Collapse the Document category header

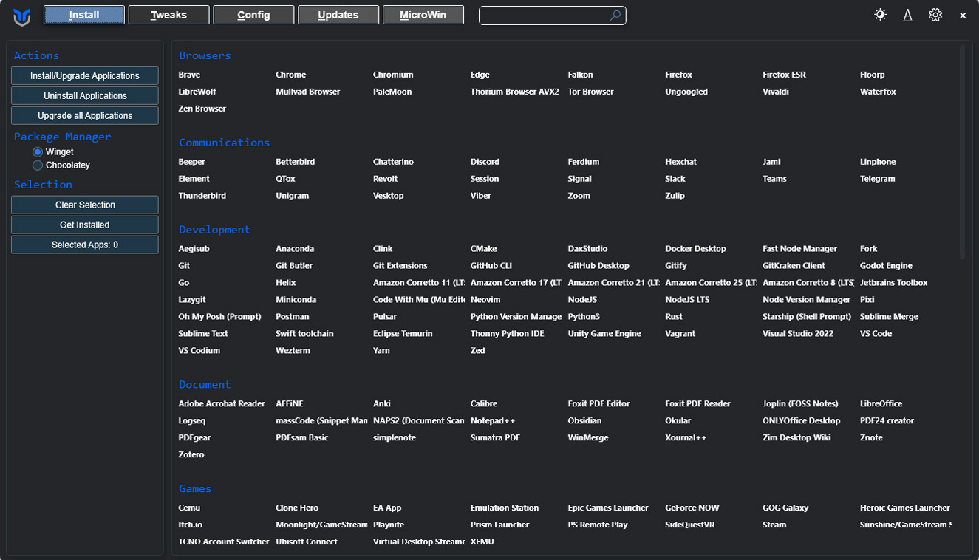point(205,385)
